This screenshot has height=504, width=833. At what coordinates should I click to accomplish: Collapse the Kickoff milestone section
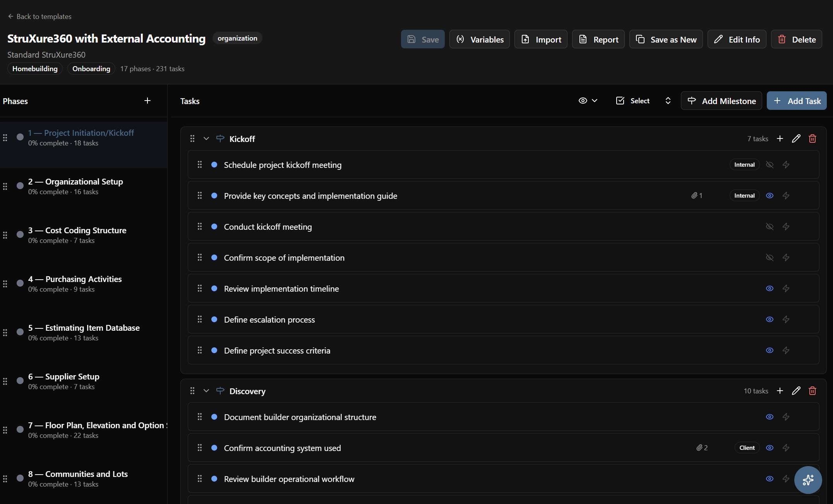point(206,138)
